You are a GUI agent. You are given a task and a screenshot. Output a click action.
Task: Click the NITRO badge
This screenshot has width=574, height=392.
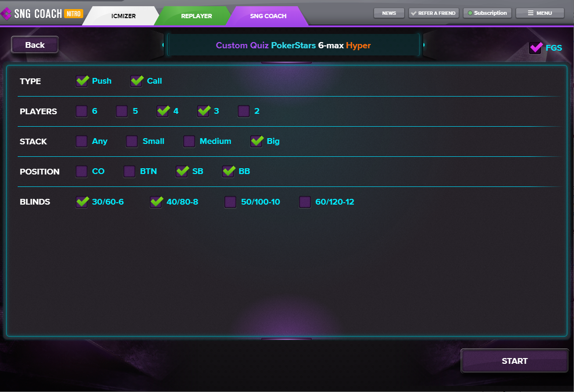pos(74,13)
